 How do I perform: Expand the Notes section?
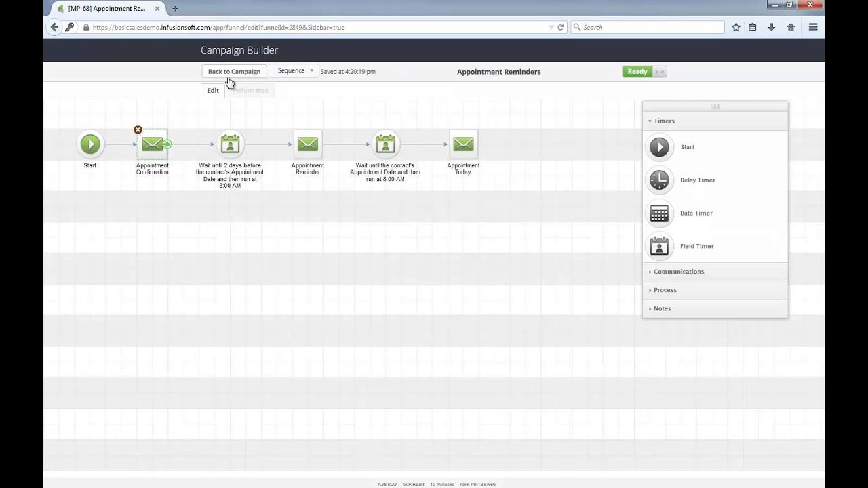pos(715,308)
